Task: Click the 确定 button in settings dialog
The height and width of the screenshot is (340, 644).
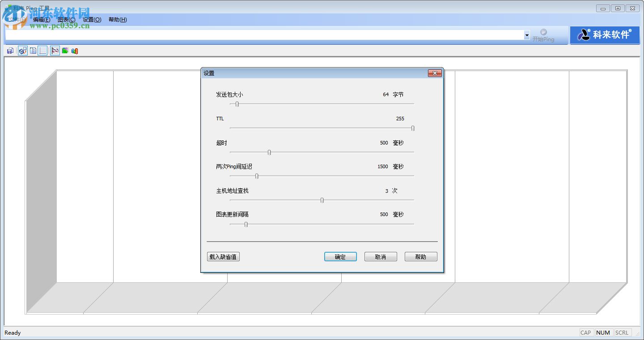Action: 340,256
